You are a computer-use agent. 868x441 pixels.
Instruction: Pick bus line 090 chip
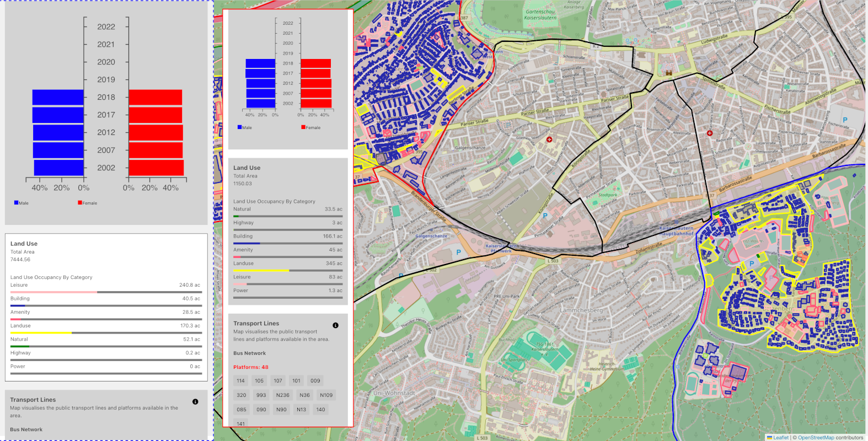(261, 410)
